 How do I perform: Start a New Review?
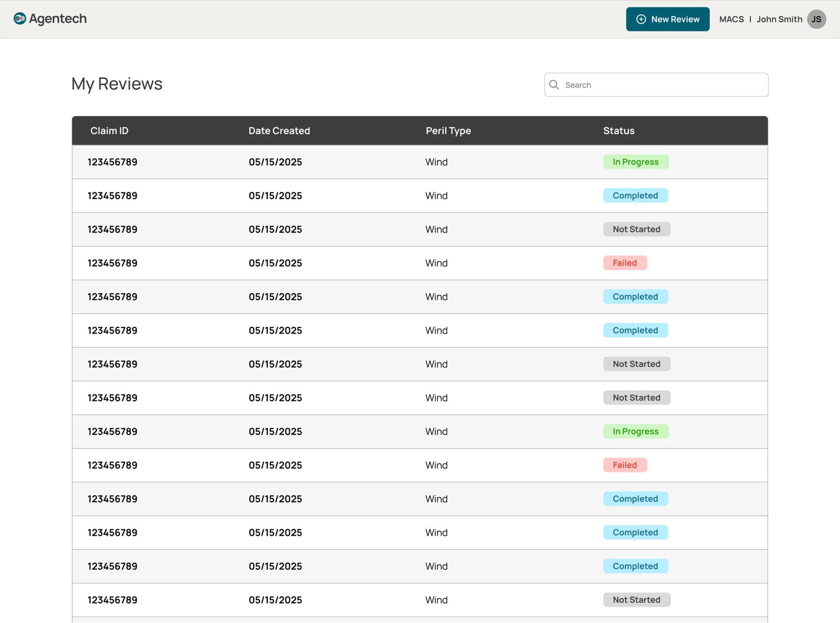[668, 19]
